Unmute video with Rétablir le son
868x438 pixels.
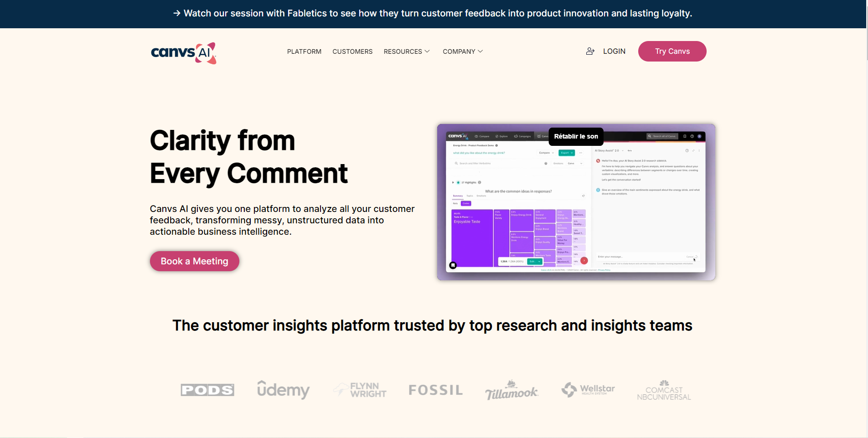pyautogui.click(x=576, y=136)
